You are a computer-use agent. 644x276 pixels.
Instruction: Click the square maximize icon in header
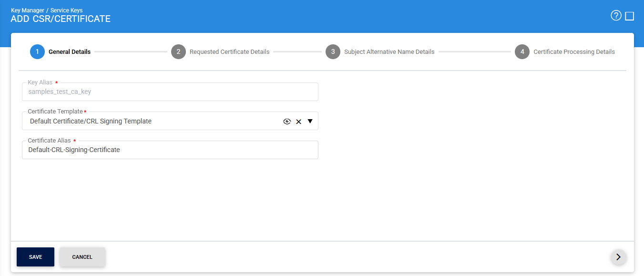[x=630, y=16]
